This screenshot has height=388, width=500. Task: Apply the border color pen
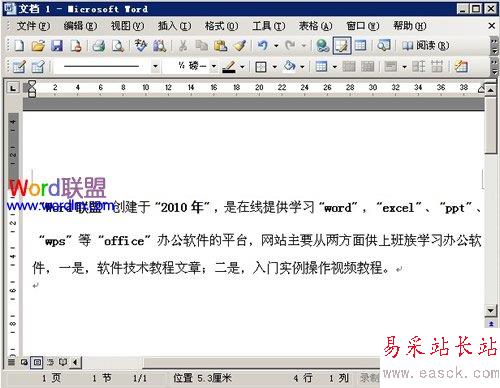tap(229, 66)
